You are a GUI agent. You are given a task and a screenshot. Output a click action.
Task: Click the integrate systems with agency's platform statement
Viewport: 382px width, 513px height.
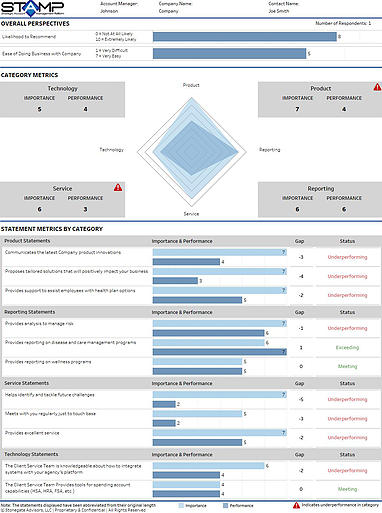(73, 469)
